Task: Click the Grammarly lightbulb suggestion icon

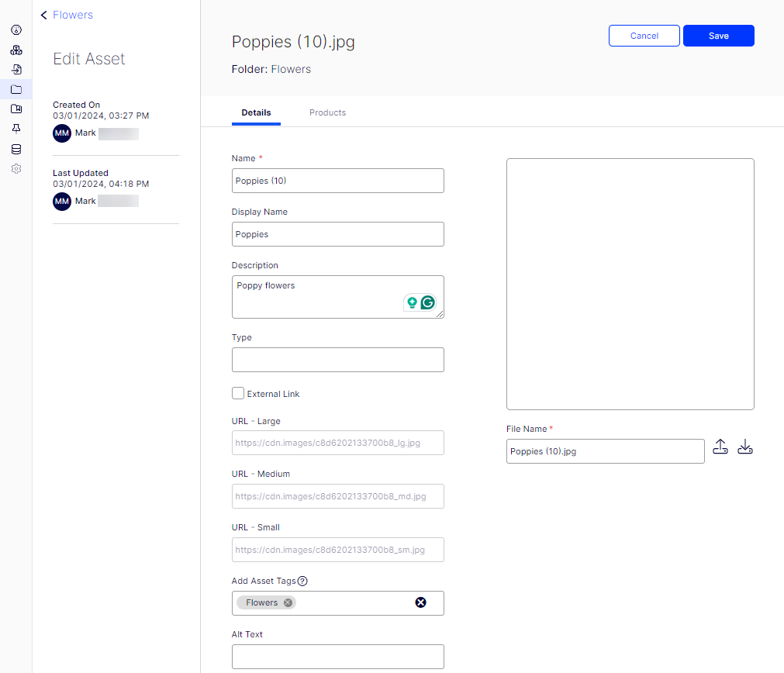Action: click(x=412, y=302)
